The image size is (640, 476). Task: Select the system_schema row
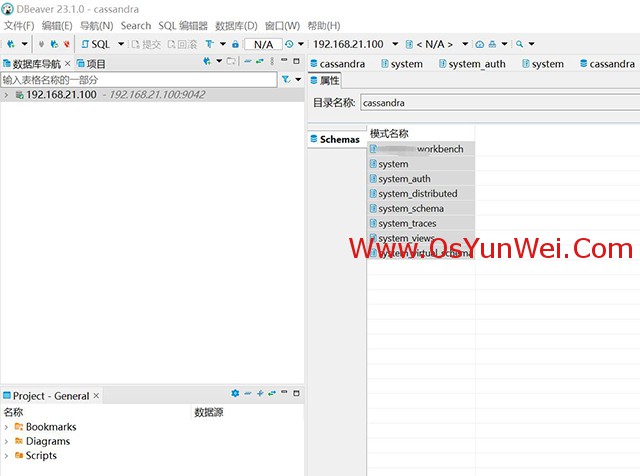pyautogui.click(x=421, y=209)
